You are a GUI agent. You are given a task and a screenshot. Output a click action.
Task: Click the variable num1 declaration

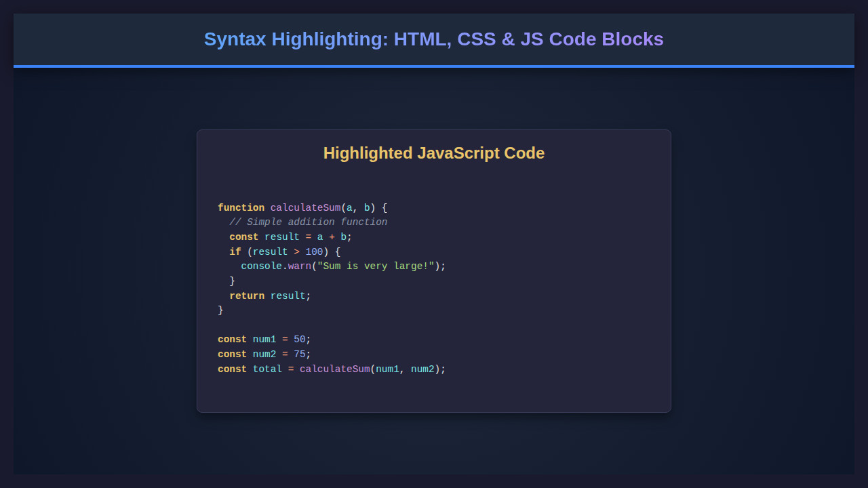pos(264,339)
